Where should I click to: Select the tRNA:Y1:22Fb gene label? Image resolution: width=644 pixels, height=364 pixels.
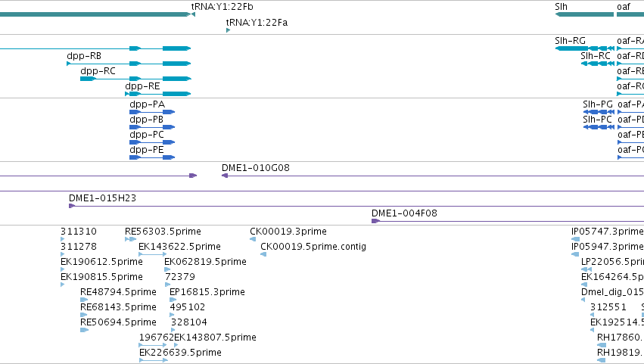[x=222, y=7]
